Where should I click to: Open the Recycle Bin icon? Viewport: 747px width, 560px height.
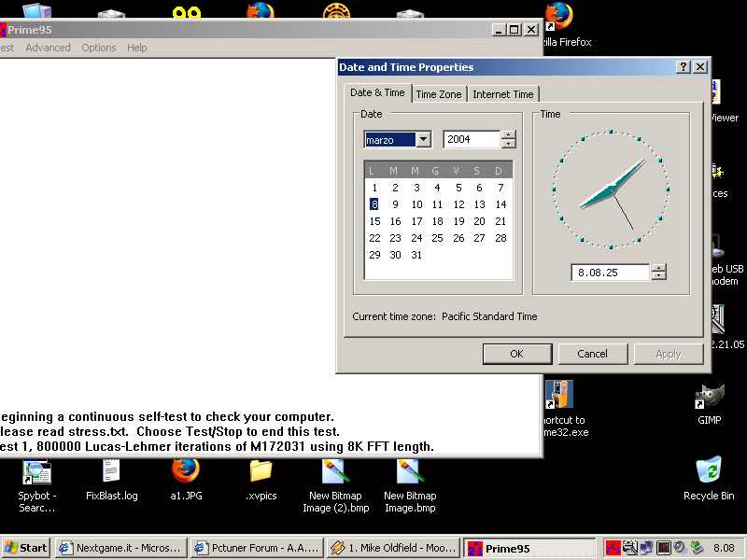click(710, 471)
